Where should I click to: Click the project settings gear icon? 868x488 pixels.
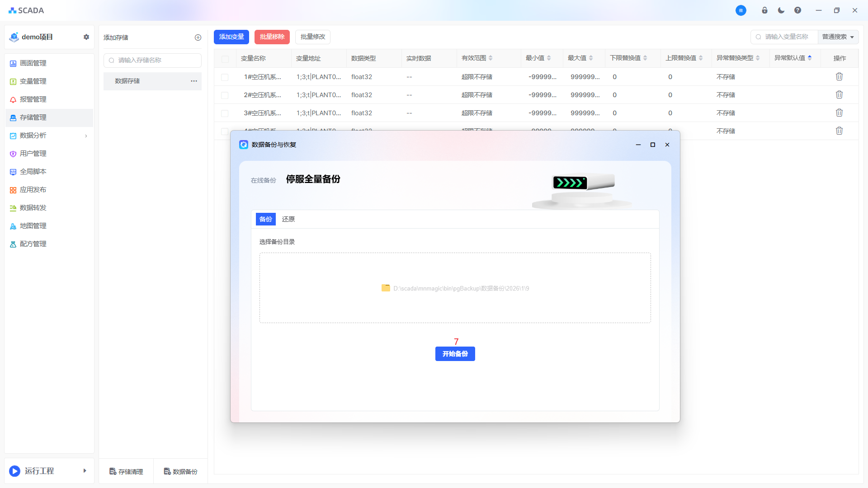click(x=86, y=37)
